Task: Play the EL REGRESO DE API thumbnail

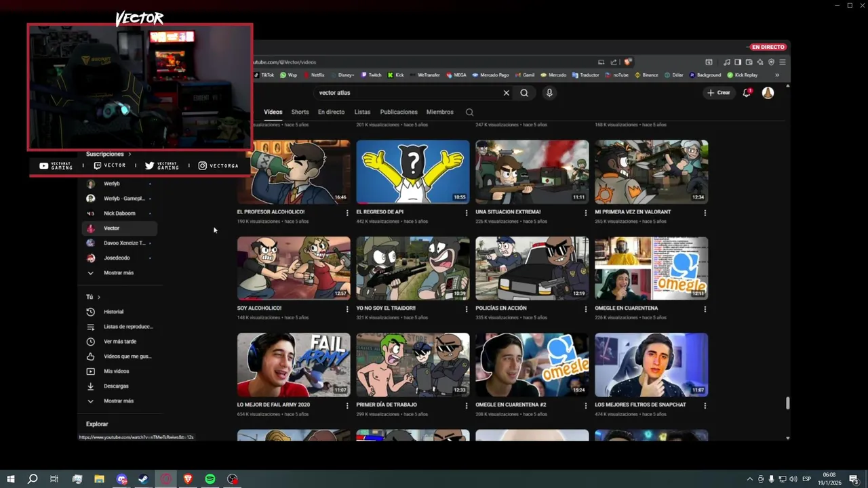Action: 413,172
